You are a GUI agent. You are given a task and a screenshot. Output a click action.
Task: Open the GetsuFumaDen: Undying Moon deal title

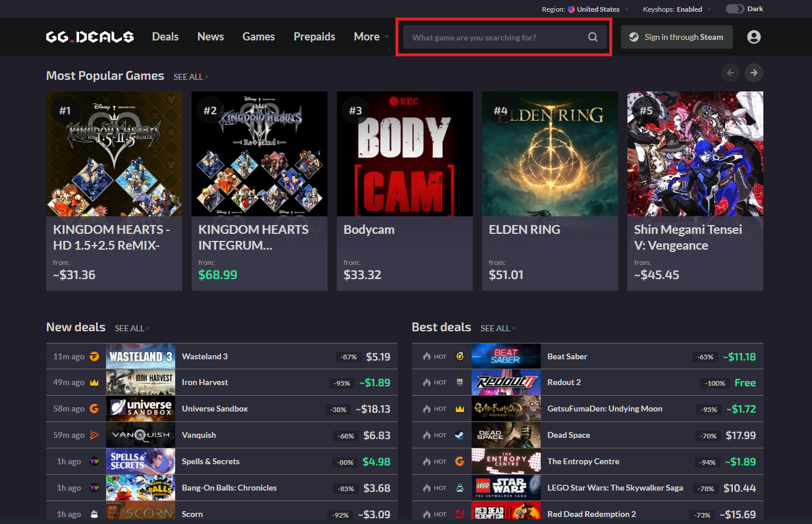[x=605, y=409]
